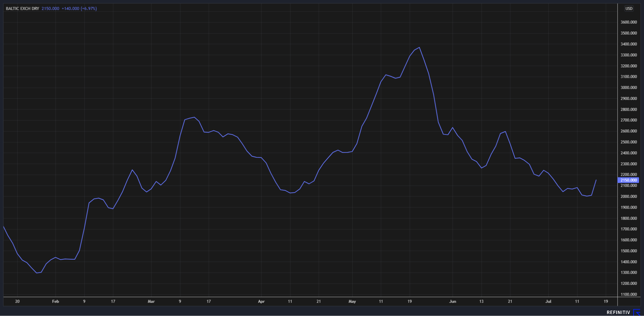Click the chart line low near 1300
Viewport: 644px width, 316px height.
[x=37, y=273]
